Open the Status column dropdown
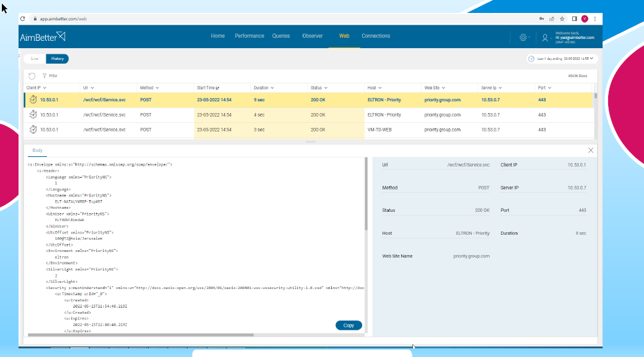The height and width of the screenshot is (357, 644). coord(318,88)
